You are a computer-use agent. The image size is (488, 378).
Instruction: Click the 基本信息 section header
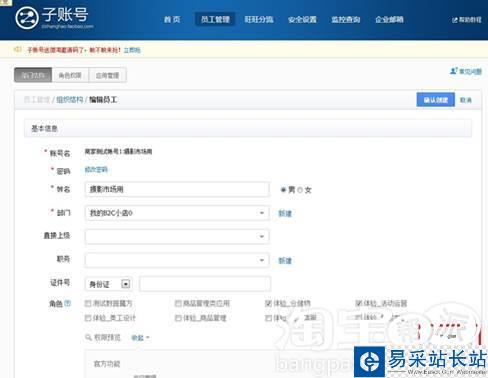click(248, 128)
